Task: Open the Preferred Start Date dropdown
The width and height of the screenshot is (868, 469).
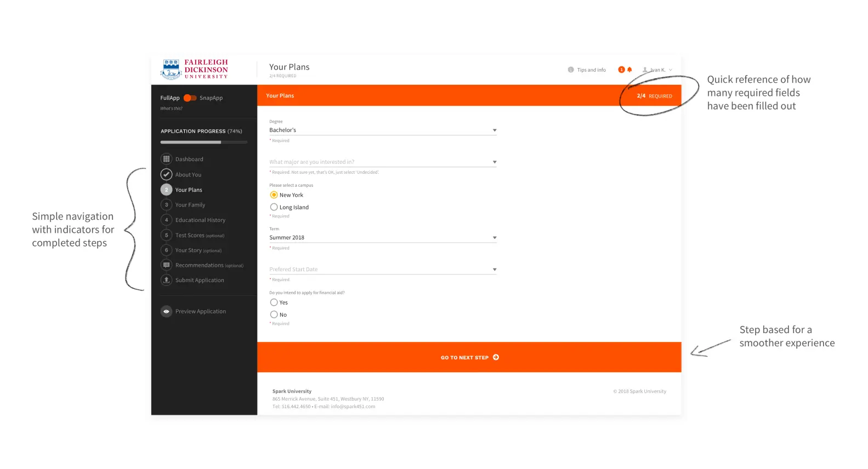Action: point(383,270)
